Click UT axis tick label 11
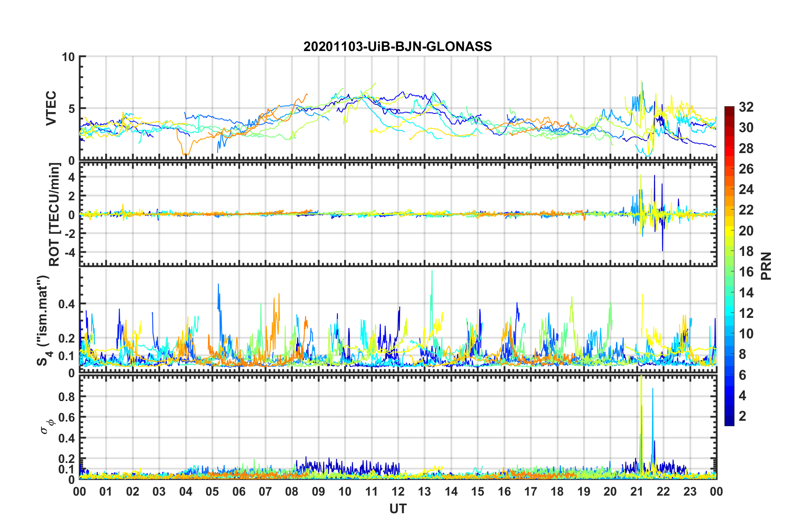 372,491
